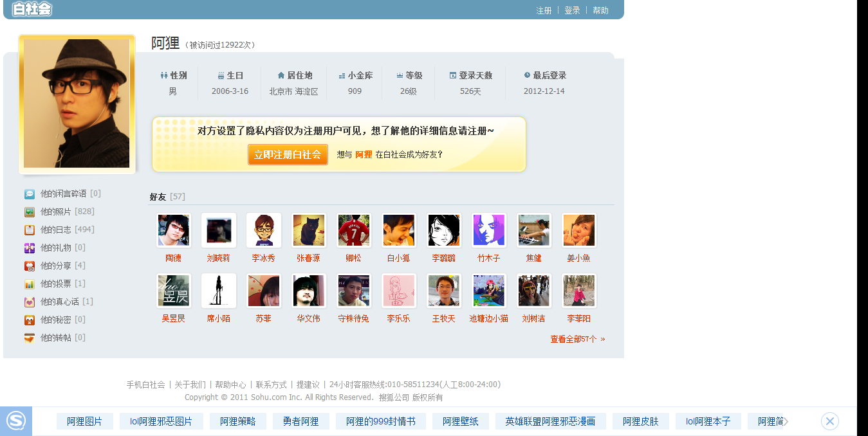The height and width of the screenshot is (436, 868).
Task: Close the bottom suggestion bar
Action: (830, 421)
